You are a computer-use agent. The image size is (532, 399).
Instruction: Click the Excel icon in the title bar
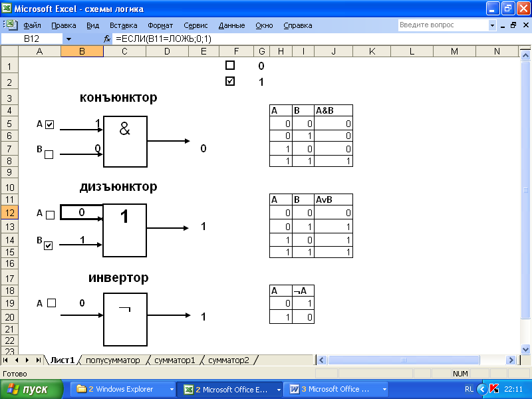(x=7, y=7)
